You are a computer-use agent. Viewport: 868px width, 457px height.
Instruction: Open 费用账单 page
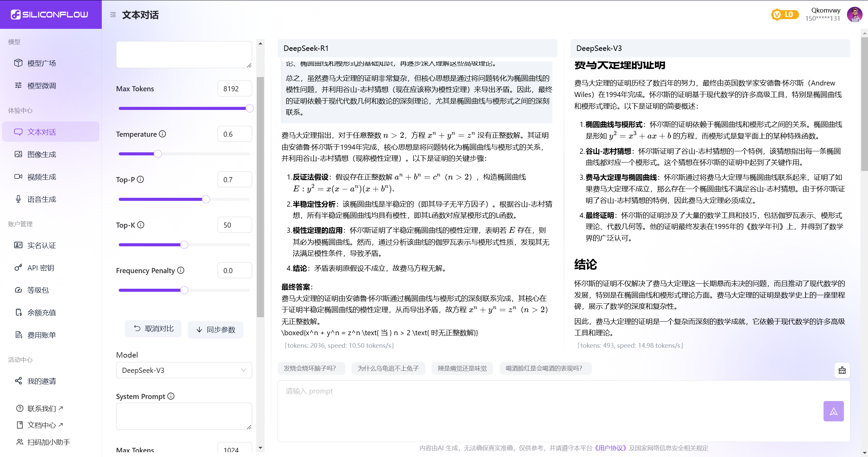[51, 335]
